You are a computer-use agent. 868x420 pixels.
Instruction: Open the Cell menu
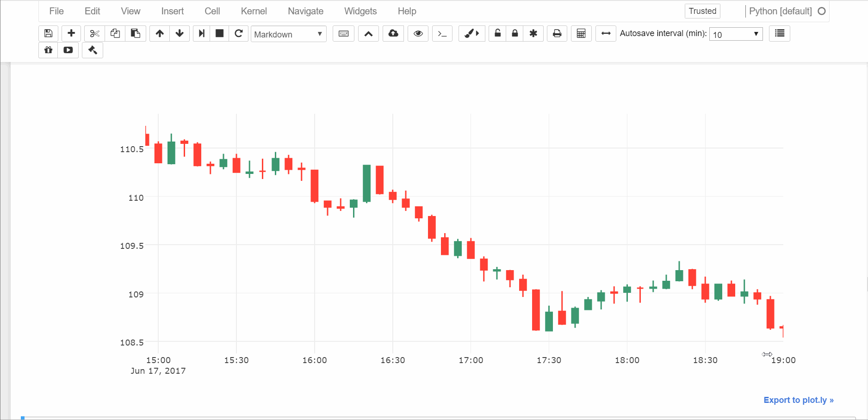click(x=212, y=11)
